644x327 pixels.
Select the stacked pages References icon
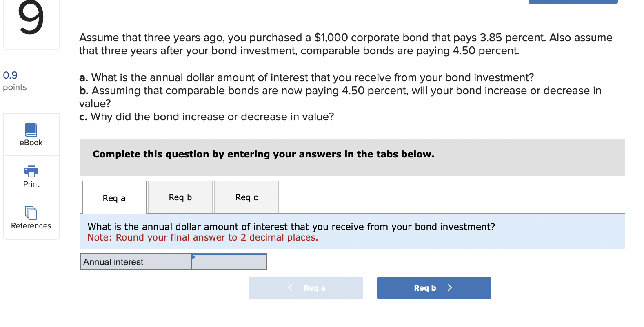[x=31, y=212]
